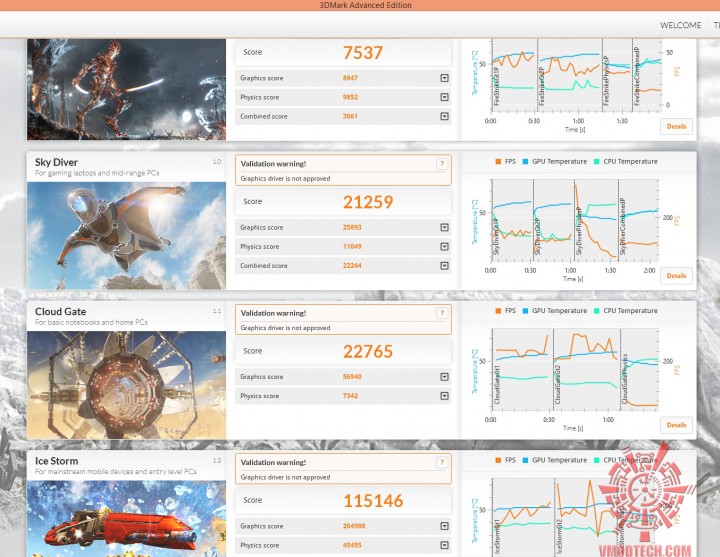Open Details for Cloud Gate chart
The width and height of the screenshot is (720, 557).
[676, 425]
